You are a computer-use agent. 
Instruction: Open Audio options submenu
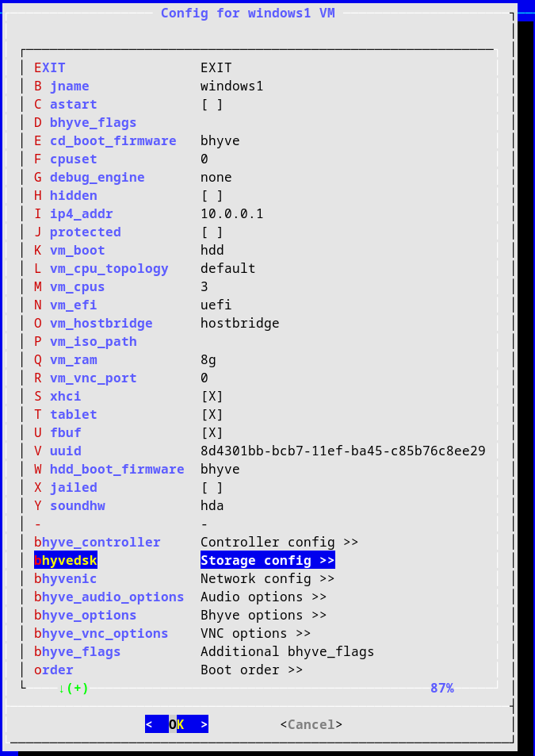coord(263,597)
